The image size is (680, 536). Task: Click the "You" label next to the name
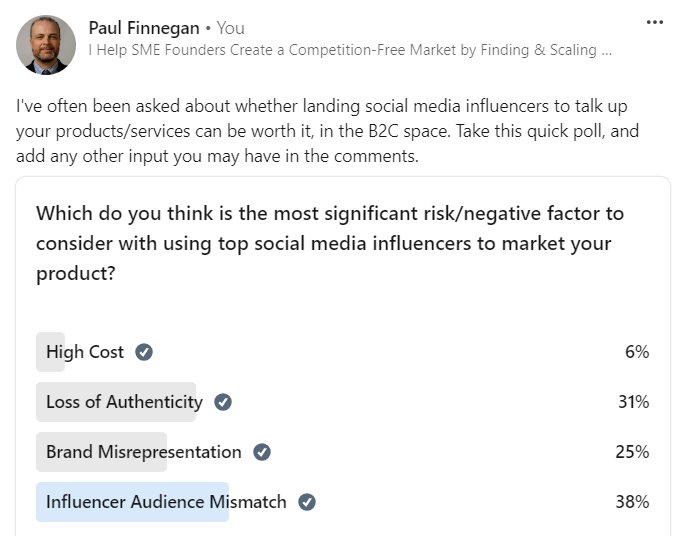(231, 28)
